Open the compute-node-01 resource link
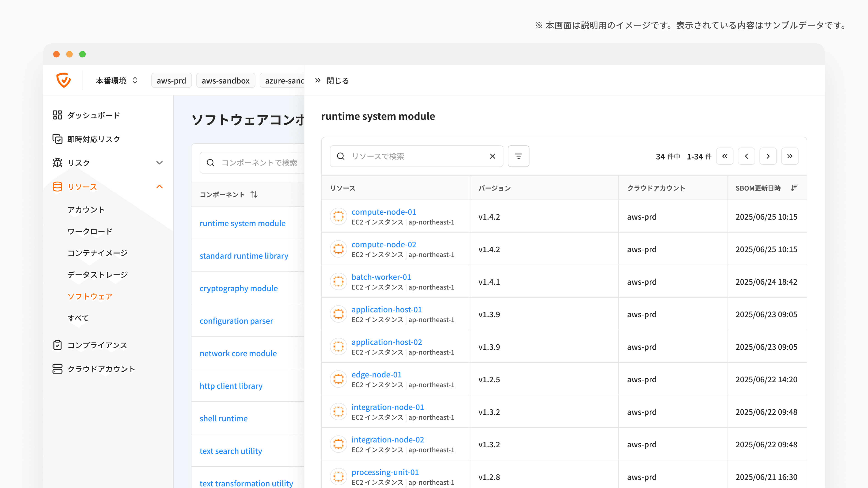The height and width of the screenshot is (488, 868). pyautogui.click(x=384, y=212)
